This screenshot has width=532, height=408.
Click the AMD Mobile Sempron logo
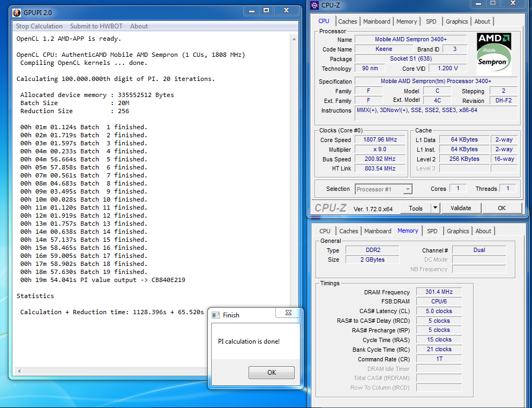(494, 54)
